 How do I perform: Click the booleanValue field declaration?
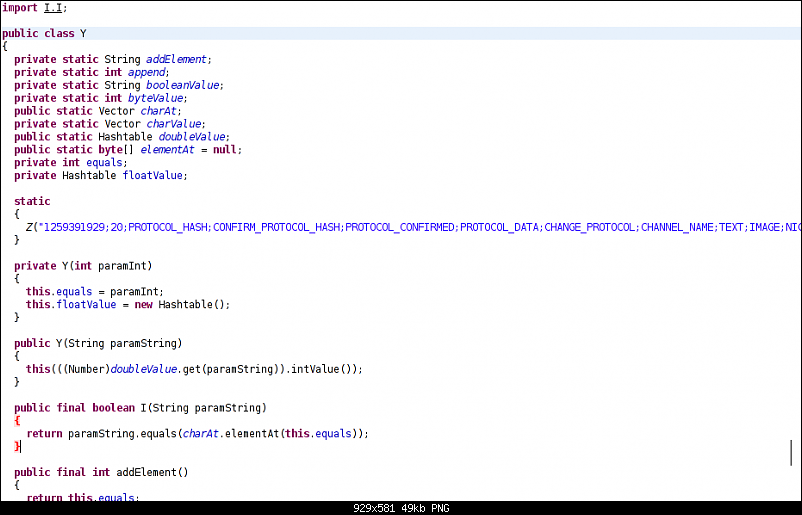coord(119,85)
